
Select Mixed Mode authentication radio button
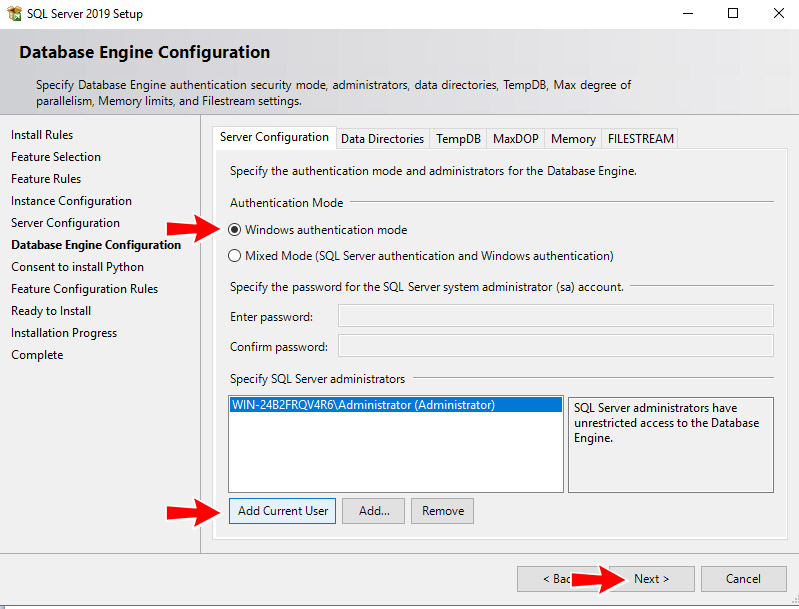234,256
